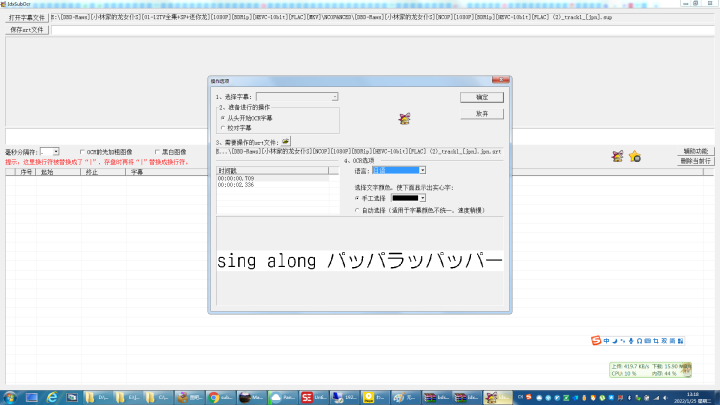Click the 确定 (OK) button in the dialog
This screenshot has height=405, width=720.
click(x=482, y=97)
